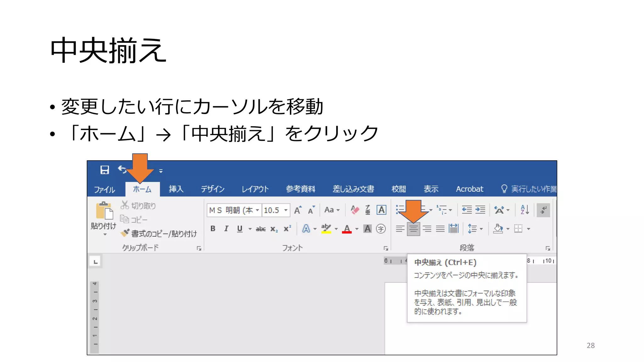Expand the 貼り付け dropdown arrow
Image resolution: width=644 pixels, height=362 pixels.
point(105,234)
